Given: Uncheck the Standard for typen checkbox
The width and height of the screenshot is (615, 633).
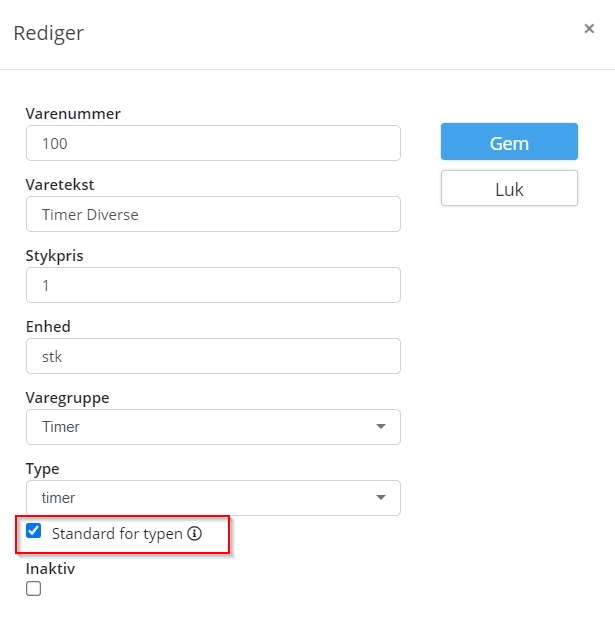Looking at the screenshot, I should tap(34, 530).
